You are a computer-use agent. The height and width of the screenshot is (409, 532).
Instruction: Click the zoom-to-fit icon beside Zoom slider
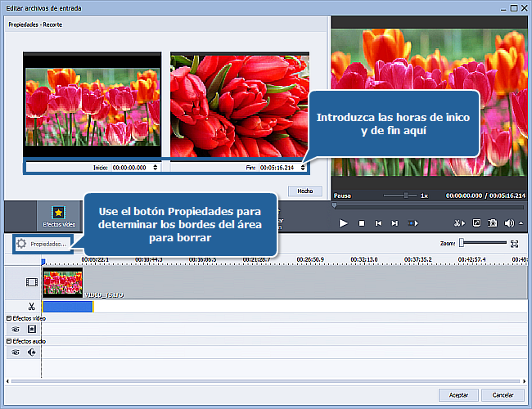point(515,243)
